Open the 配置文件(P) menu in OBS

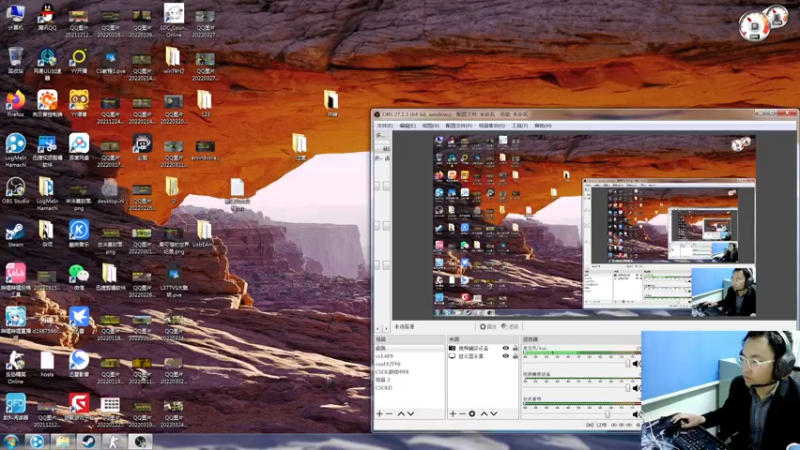tap(458, 126)
